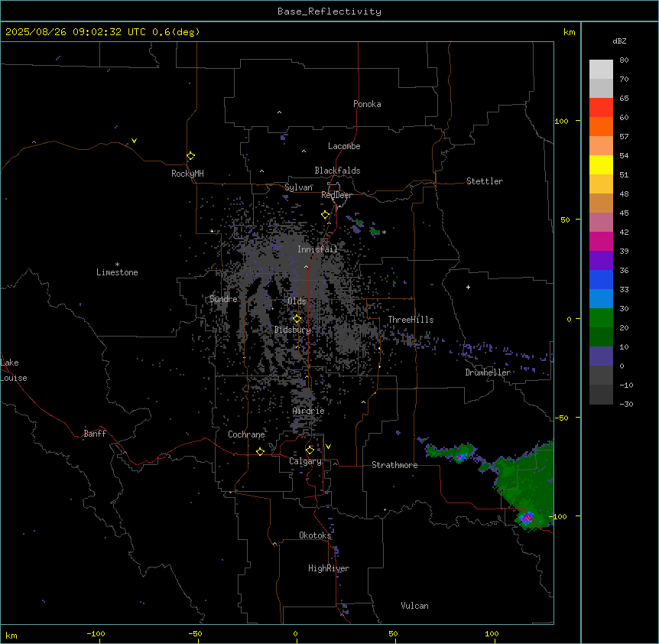Click the Limestone label
Image resolution: width=659 pixels, height=644 pixels.
(117, 272)
